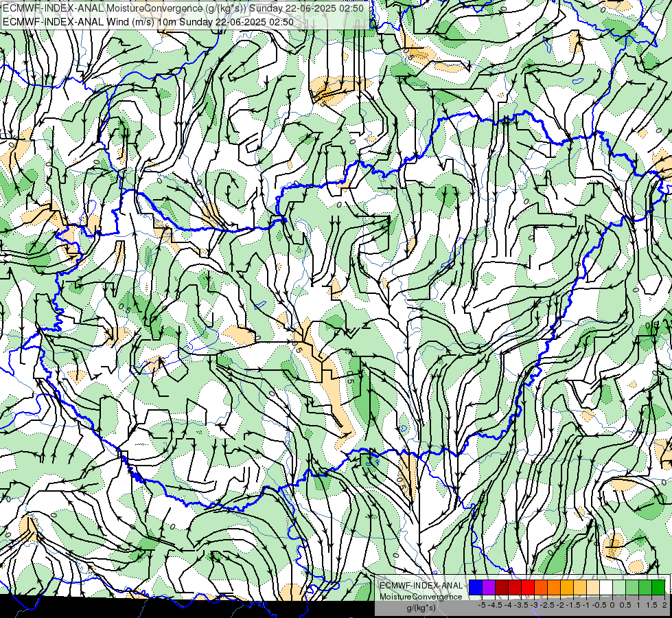Image resolution: width=672 pixels, height=618 pixels.
Task: Click the '-1.5' legend tick value
Action: [573, 605]
